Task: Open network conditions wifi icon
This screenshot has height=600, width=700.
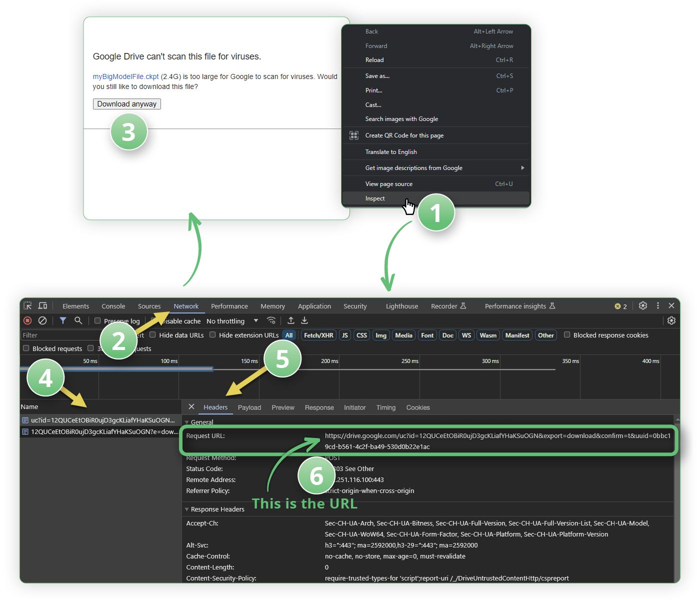Action: coord(271,320)
